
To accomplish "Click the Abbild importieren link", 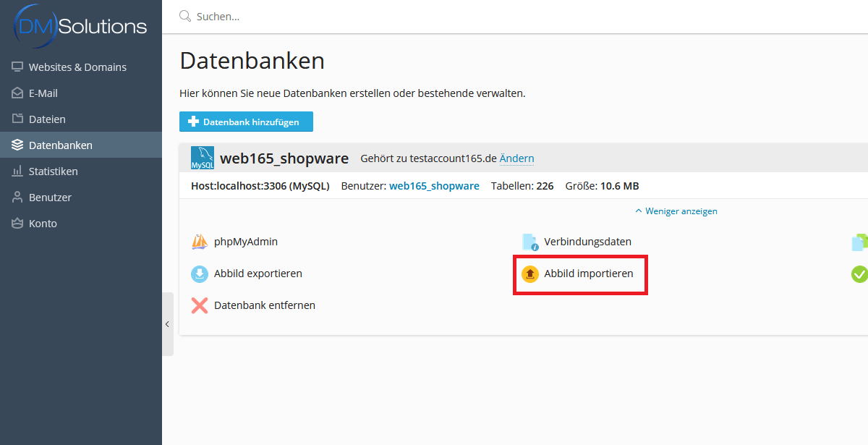I will tap(589, 274).
